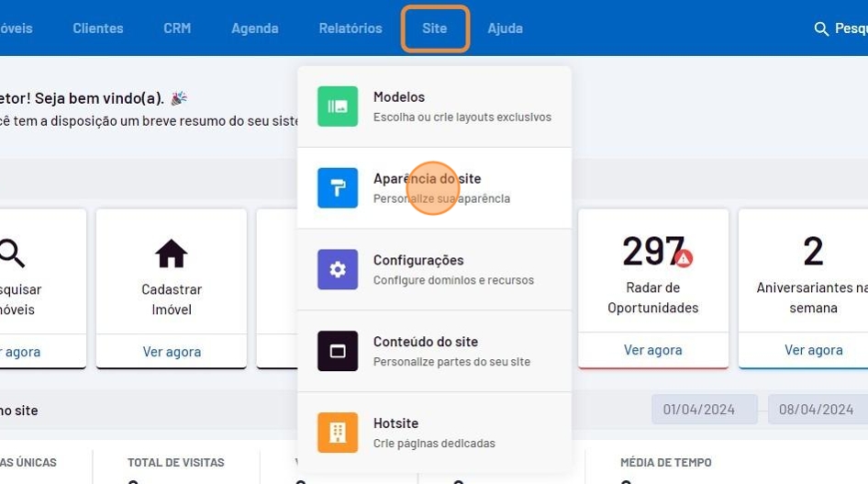This screenshot has height=484, width=868.
Task: Select Clientes in the top navigation
Action: 98,28
